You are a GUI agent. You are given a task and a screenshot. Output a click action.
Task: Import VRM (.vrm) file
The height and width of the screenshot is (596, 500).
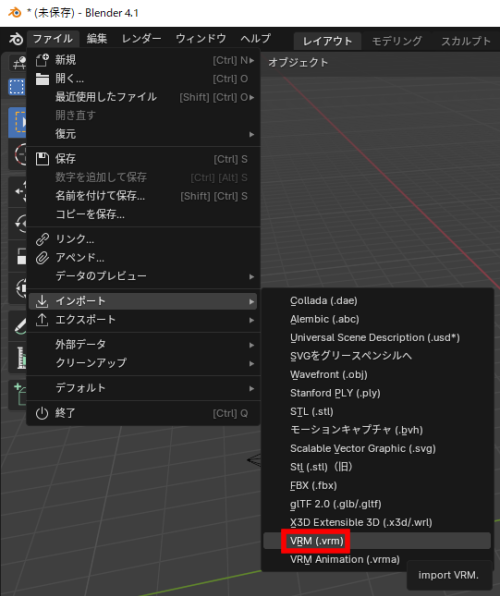(377, 541)
